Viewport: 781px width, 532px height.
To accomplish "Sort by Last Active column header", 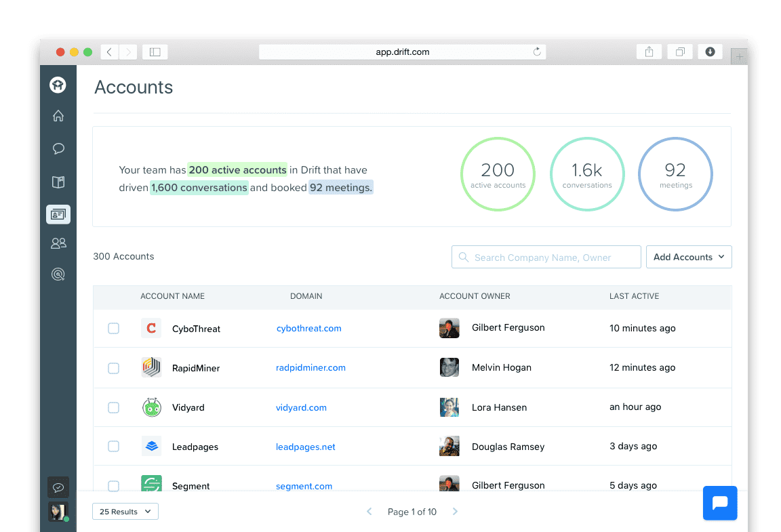I will tap(634, 296).
